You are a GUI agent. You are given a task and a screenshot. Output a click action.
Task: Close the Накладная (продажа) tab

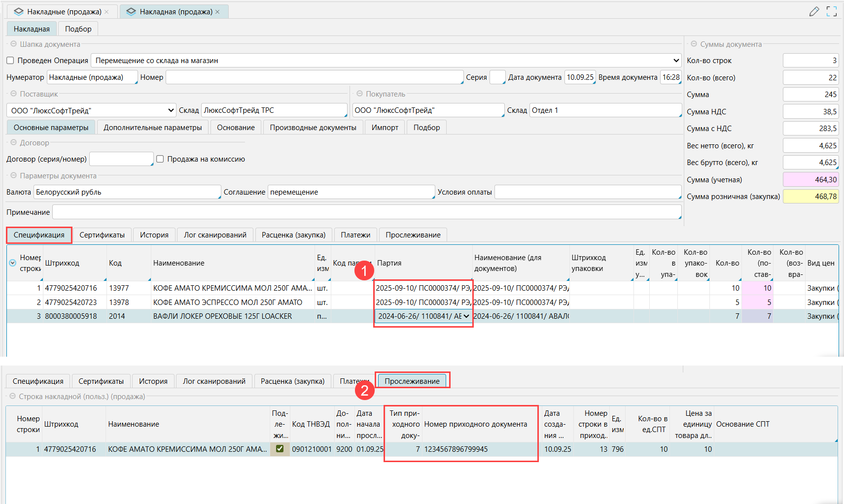[217, 12]
